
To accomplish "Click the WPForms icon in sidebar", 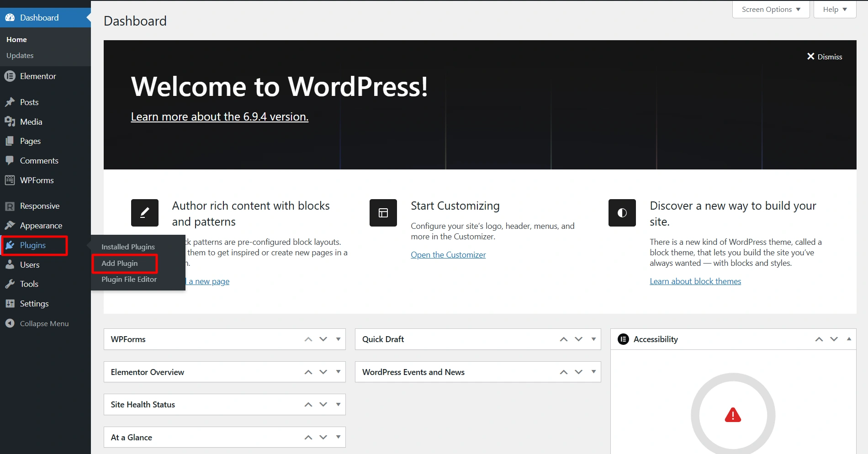I will 10,180.
